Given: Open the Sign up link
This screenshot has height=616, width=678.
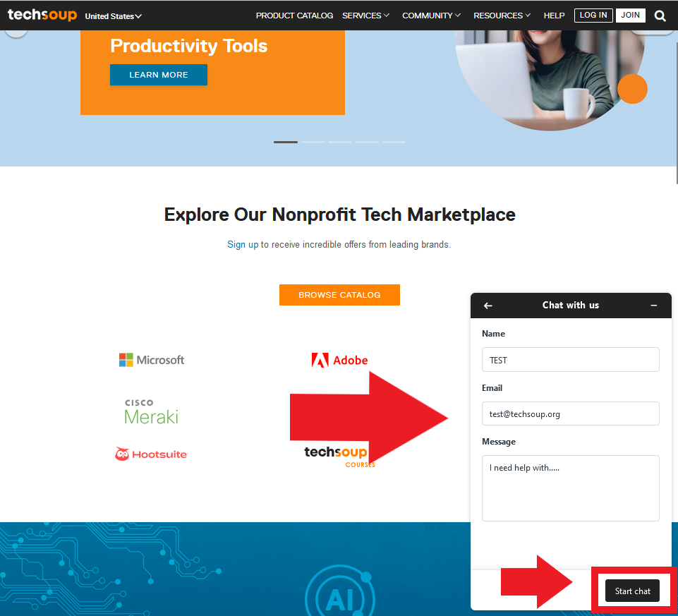Looking at the screenshot, I should coord(242,244).
